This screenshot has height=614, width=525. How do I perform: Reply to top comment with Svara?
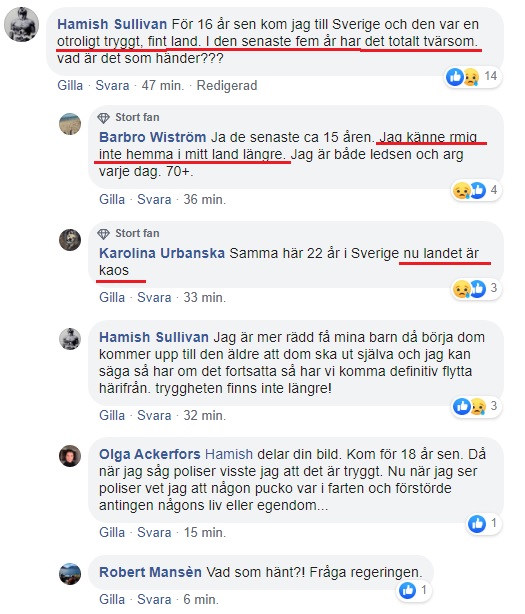[x=112, y=85]
